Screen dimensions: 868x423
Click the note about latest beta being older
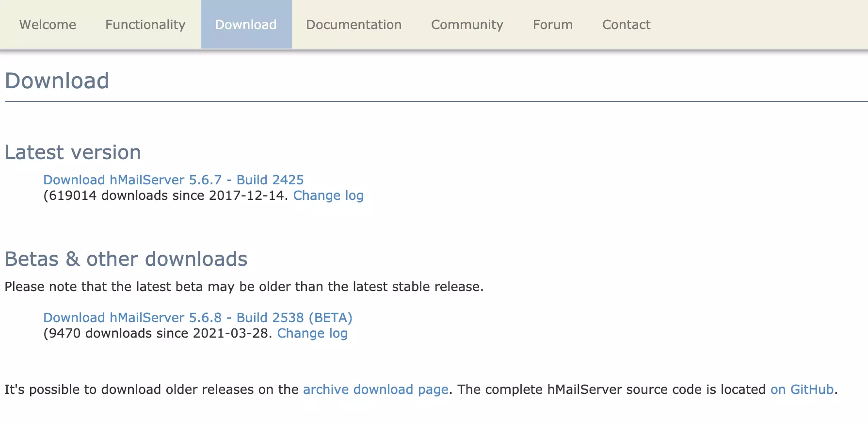click(244, 287)
